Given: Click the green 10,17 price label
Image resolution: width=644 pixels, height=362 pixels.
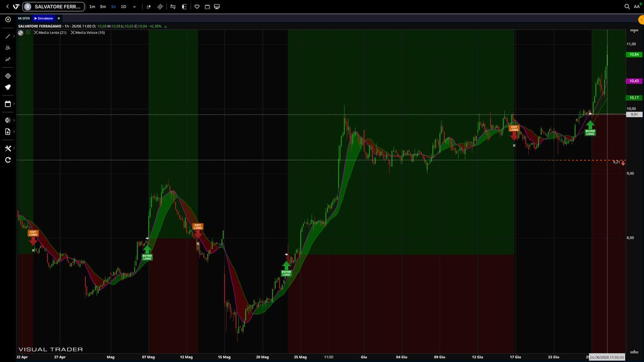Looking at the screenshot, I should coord(634,98).
